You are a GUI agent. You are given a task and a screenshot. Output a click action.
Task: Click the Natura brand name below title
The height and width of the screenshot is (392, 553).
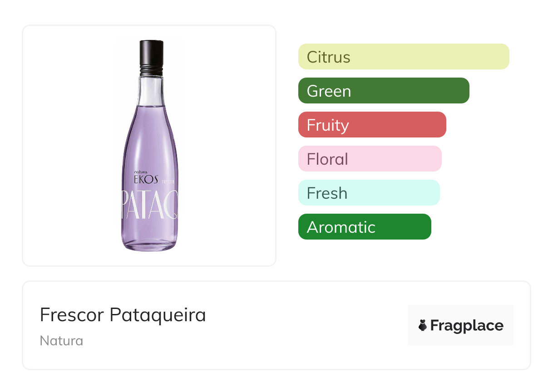(61, 341)
